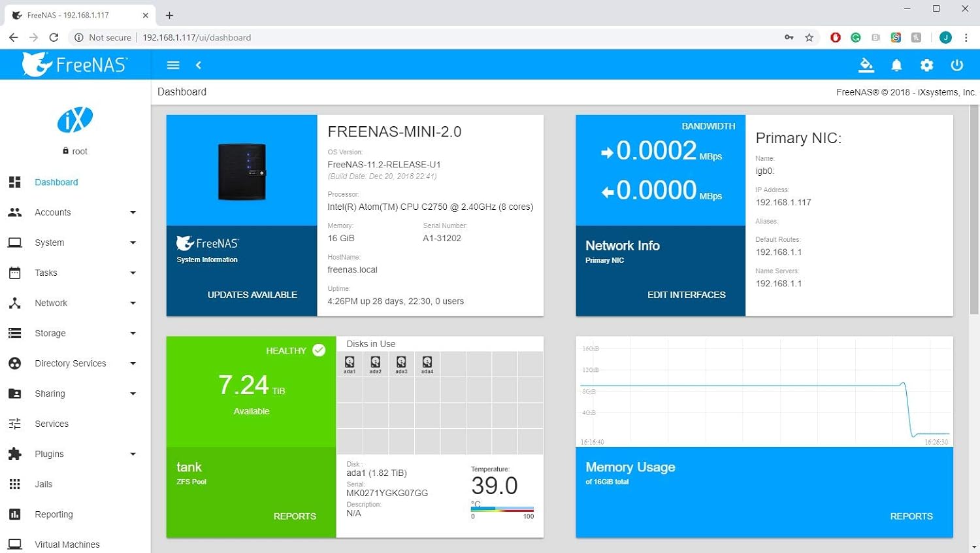Select the ada3 disk icon
This screenshot has height=553, width=980.
click(x=401, y=364)
